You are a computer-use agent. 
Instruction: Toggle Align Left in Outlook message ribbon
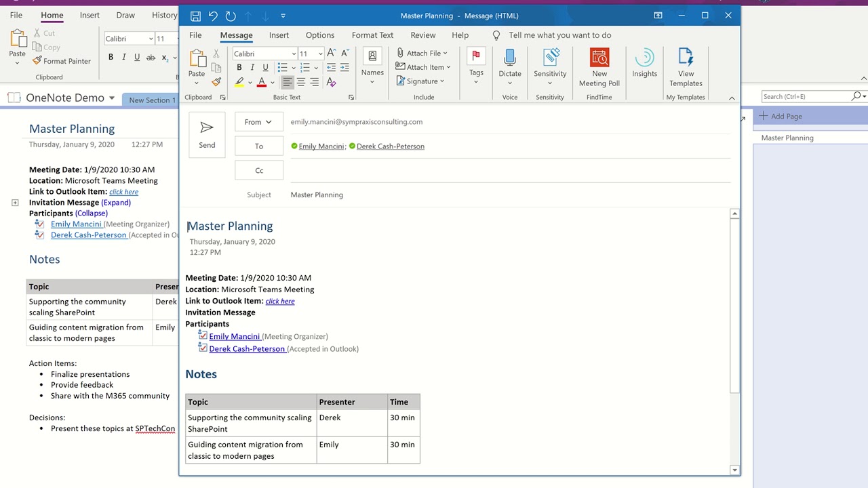[x=288, y=82]
